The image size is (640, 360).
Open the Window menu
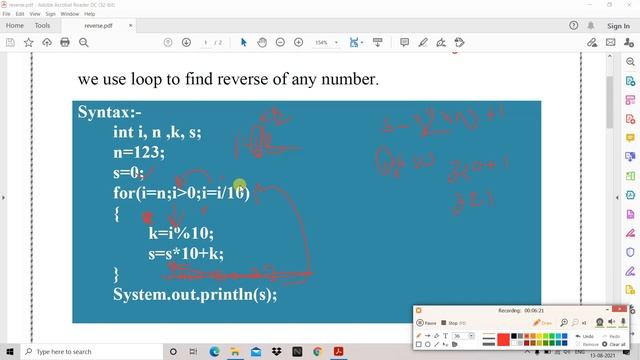(70, 14)
